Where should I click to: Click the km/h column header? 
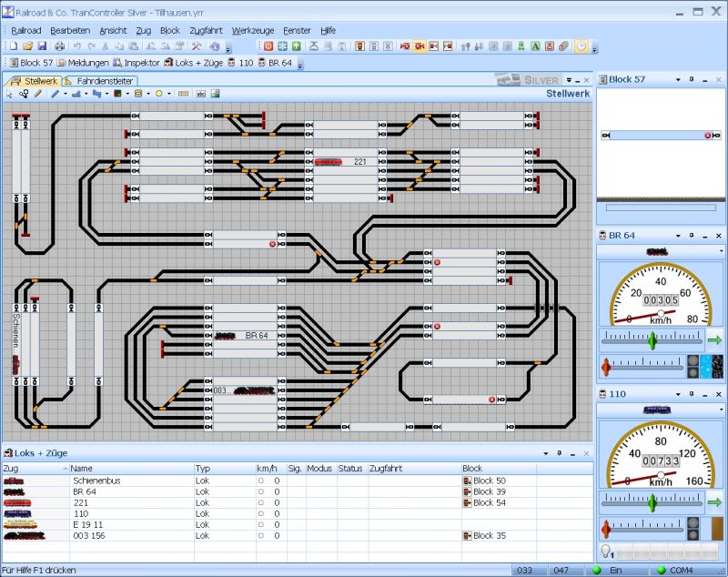coord(271,469)
